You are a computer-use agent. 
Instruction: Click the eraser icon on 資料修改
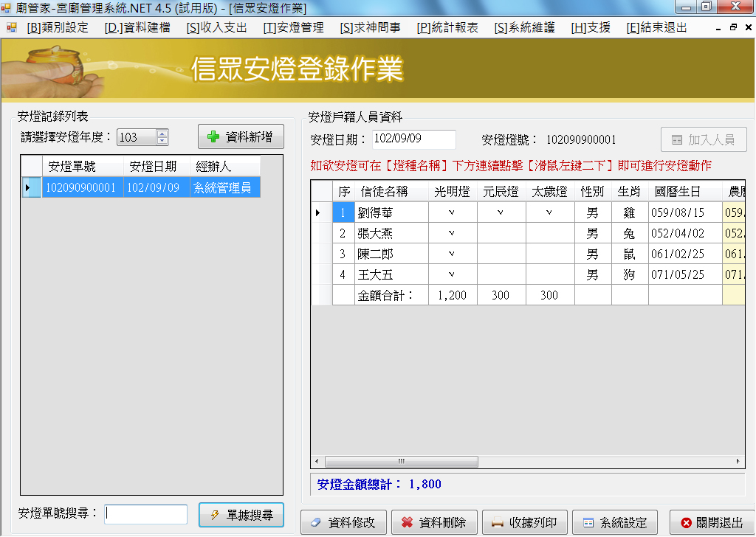(x=316, y=522)
